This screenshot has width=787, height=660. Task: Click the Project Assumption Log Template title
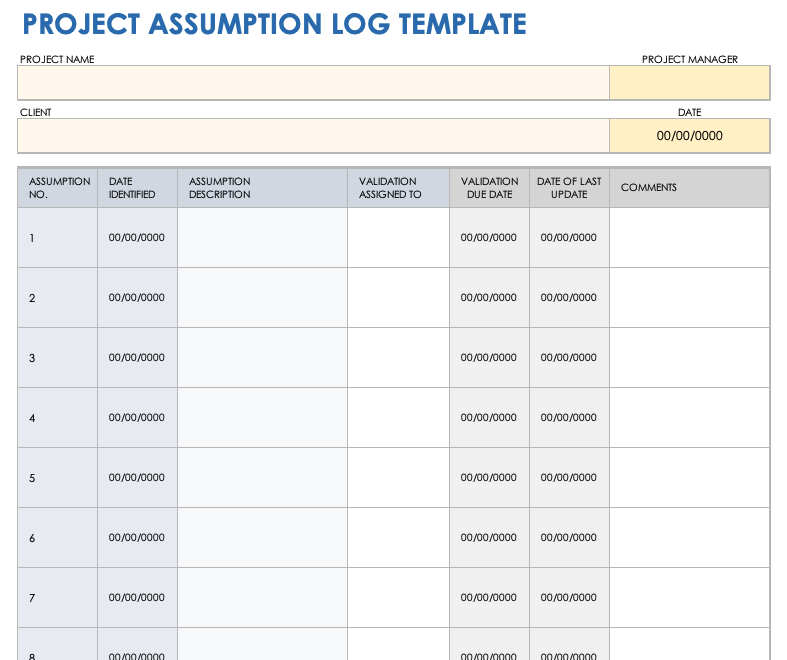(273, 24)
